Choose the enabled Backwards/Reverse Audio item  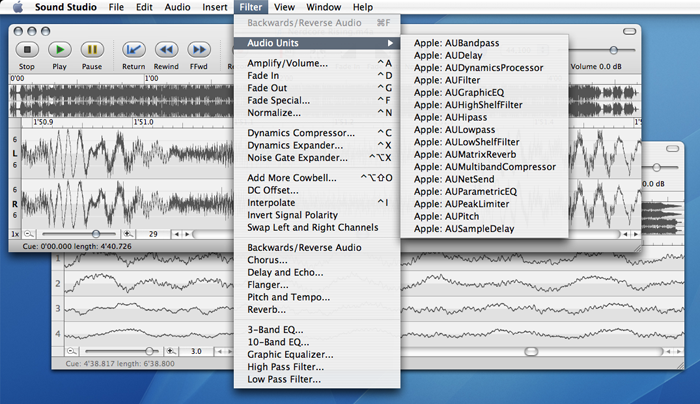(317, 248)
